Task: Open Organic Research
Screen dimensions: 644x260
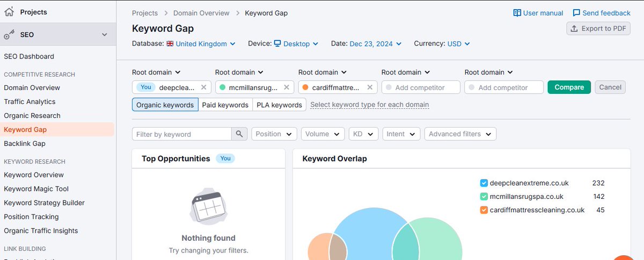Action: 32,115
